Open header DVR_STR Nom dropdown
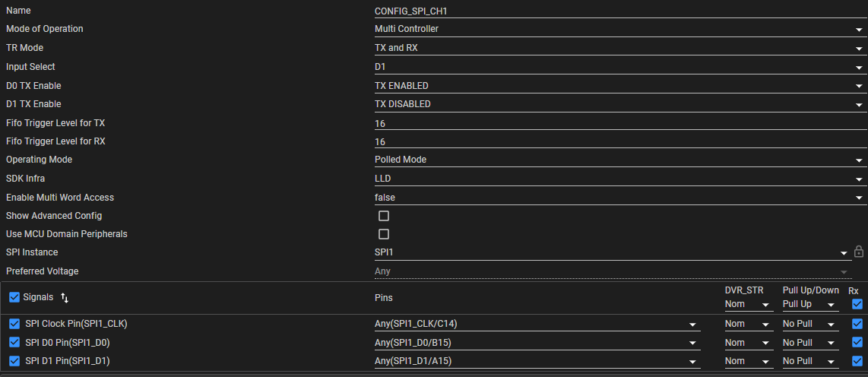Viewport: 868px width, 377px height. [x=749, y=305]
